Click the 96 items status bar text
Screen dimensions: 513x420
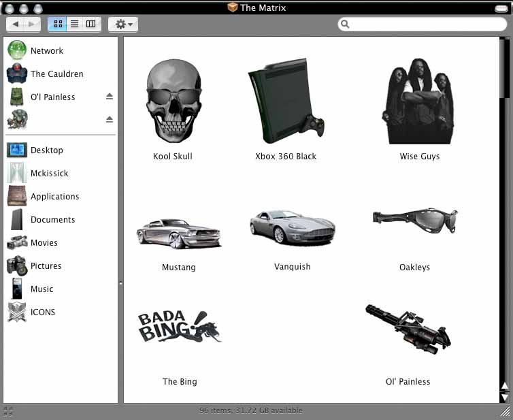point(251,410)
